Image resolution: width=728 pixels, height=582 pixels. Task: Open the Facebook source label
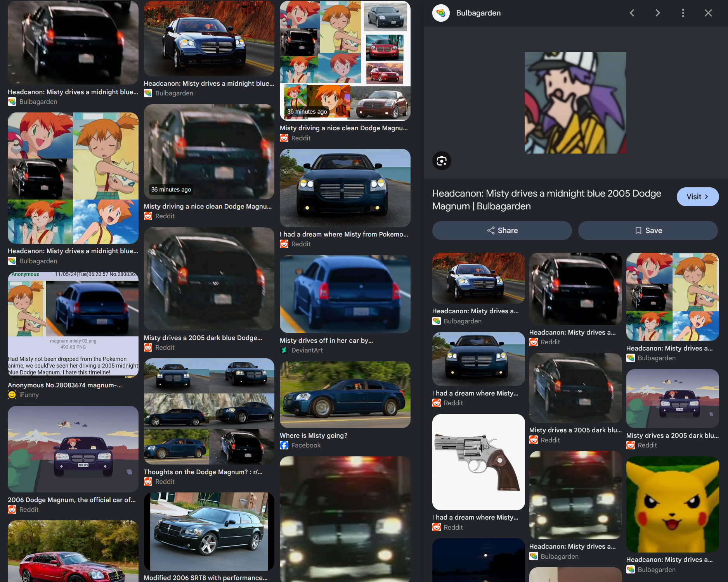coord(306,445)
